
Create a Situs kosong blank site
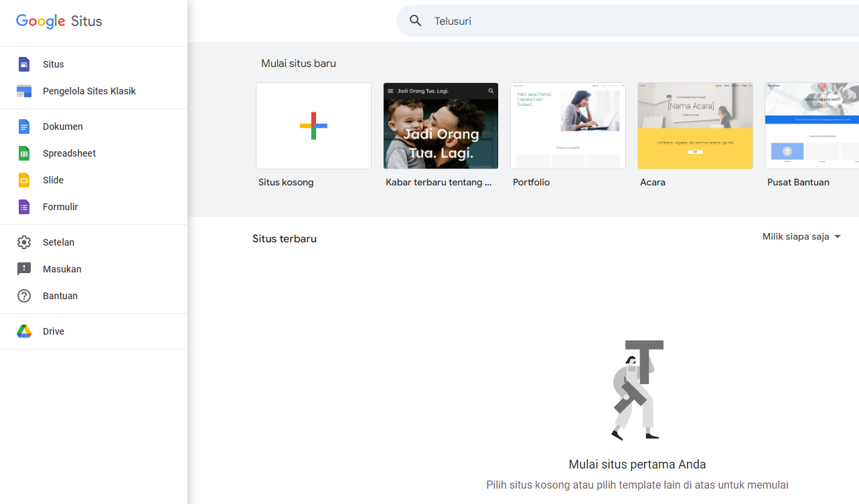pyautogui.click(x=313, y=126)
